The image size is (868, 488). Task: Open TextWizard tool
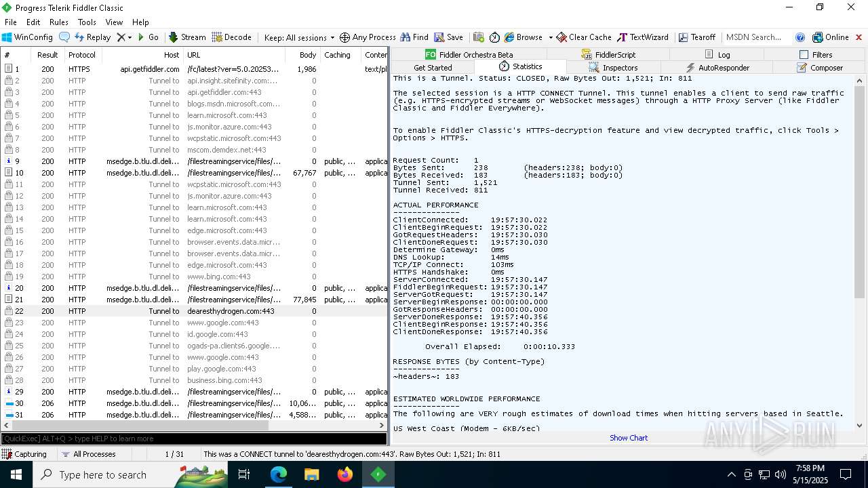point(642,37)
